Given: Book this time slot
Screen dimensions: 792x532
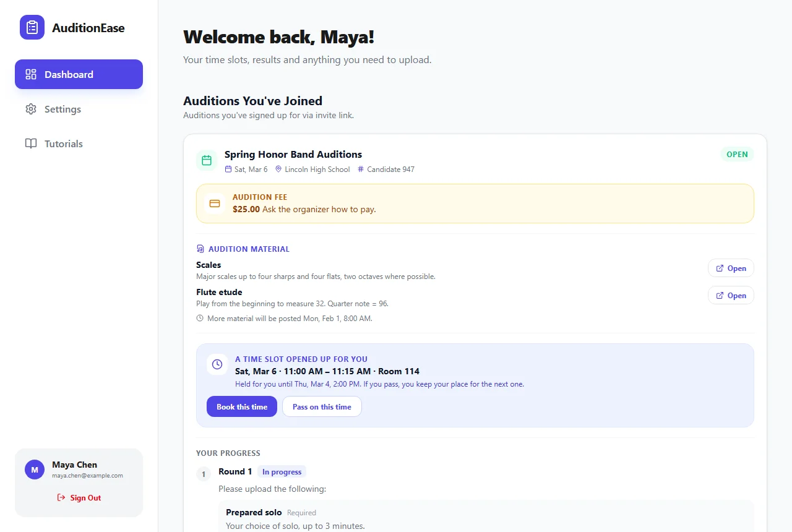Looking at the screenshot, I should (242, 406).
